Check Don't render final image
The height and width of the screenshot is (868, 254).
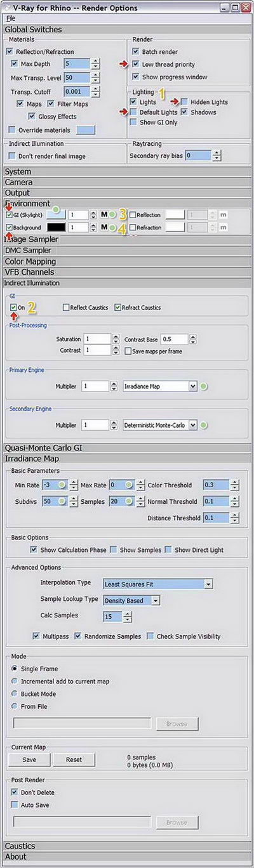(x=11, y=155)
